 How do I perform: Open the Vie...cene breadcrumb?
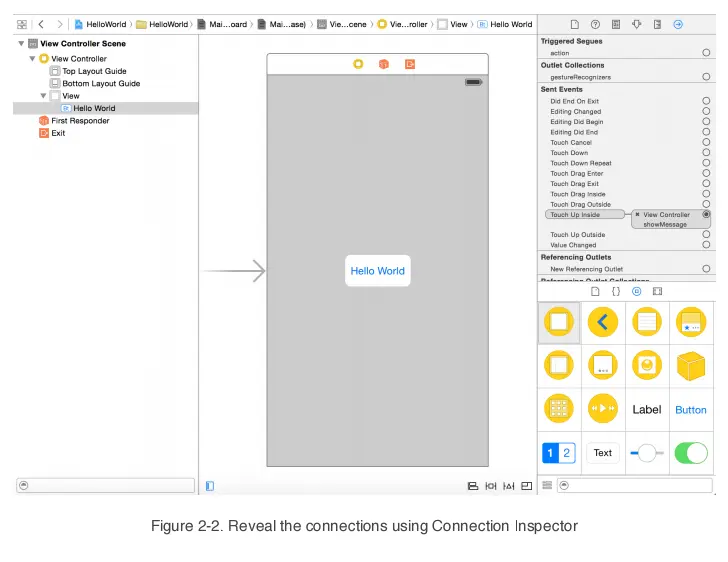tap(342, 24)
